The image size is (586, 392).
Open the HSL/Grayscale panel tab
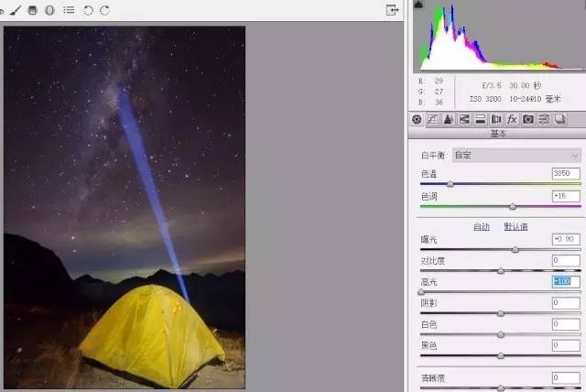pyautogui.click(x=464, y=119)
